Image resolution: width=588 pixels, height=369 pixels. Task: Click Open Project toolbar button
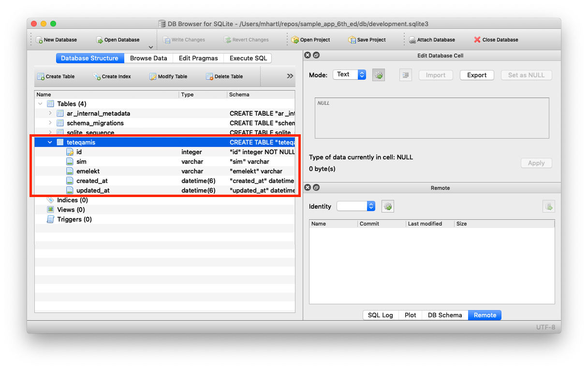(x=310, y=40)
